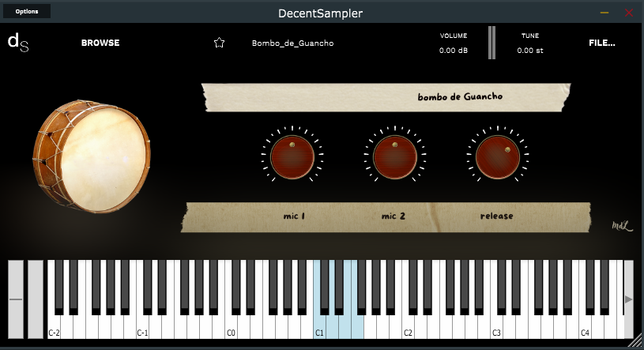Close the DecentSampler window
The width and height of the screenshot is (644, 350).
[x=629, y=13]
